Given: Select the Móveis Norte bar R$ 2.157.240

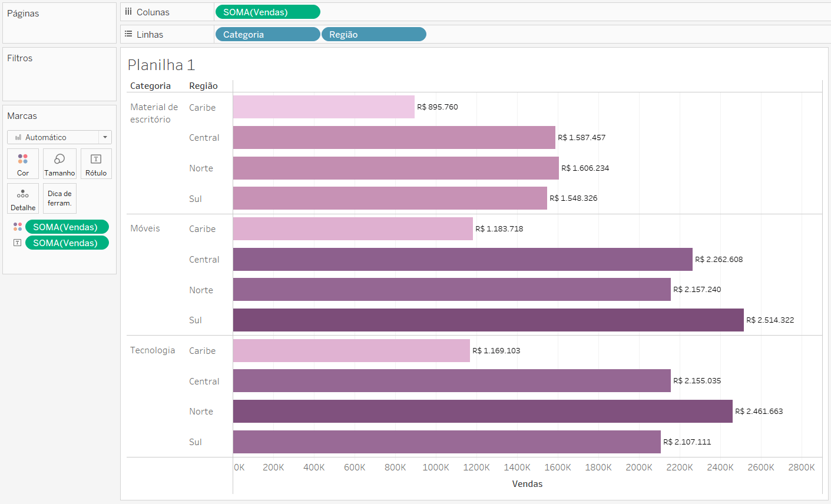Looking at the screenshot, I should pyautogui.click(x=452, y=290).
